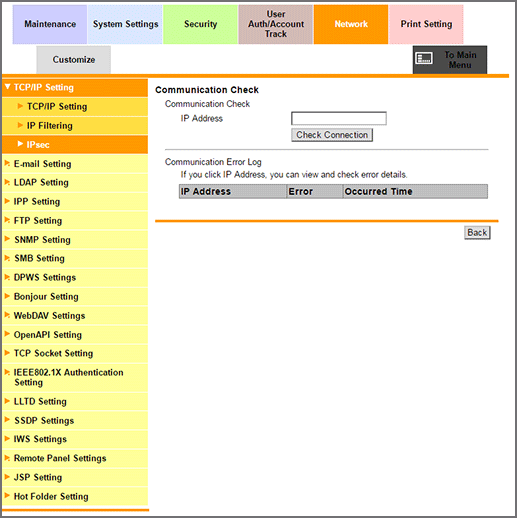Click the Check Connection button
Image resolution: width=517 pixels, height=518 pixels.
(x=332, y=135)
